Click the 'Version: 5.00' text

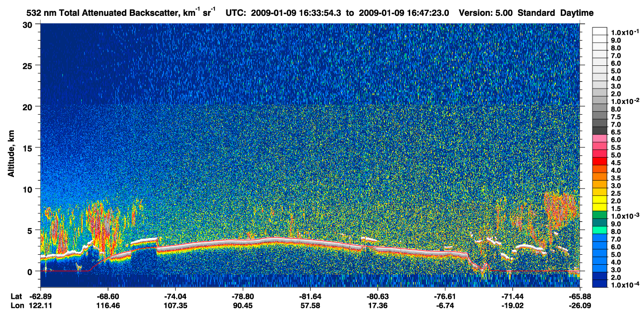(486, 13)
